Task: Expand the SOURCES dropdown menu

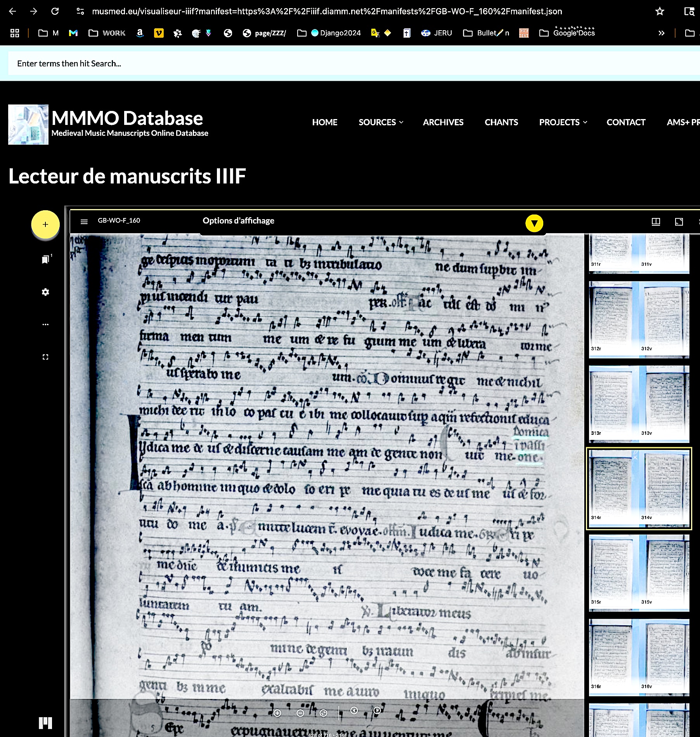Action: point(381,122)
